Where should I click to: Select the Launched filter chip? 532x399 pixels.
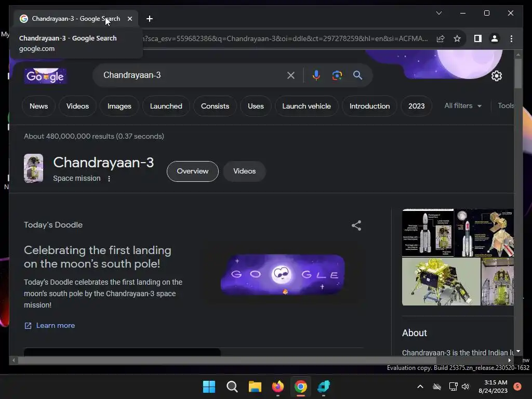pyautogui.click(x=166, y=106)
